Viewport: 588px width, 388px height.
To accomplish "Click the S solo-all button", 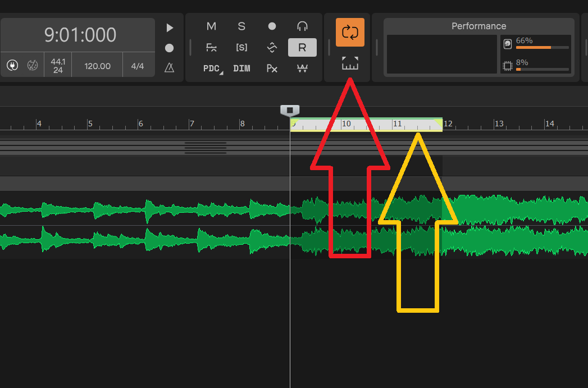I will 241,26.
